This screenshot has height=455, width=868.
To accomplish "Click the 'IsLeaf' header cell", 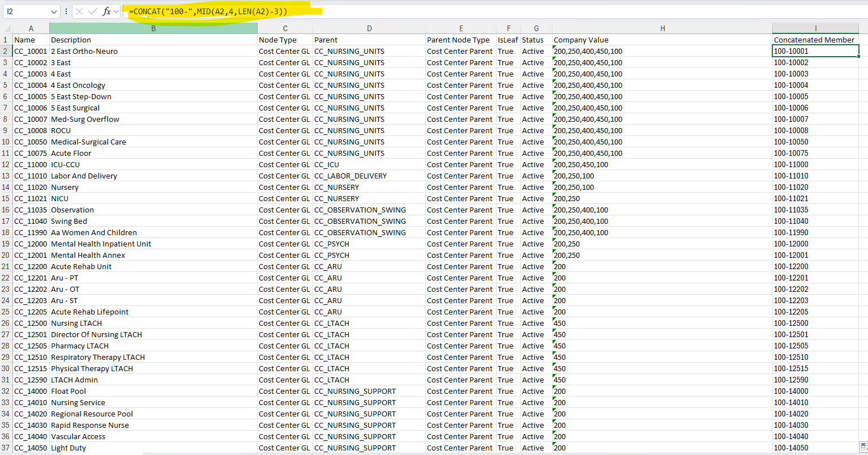I will [x=508, y=40].
